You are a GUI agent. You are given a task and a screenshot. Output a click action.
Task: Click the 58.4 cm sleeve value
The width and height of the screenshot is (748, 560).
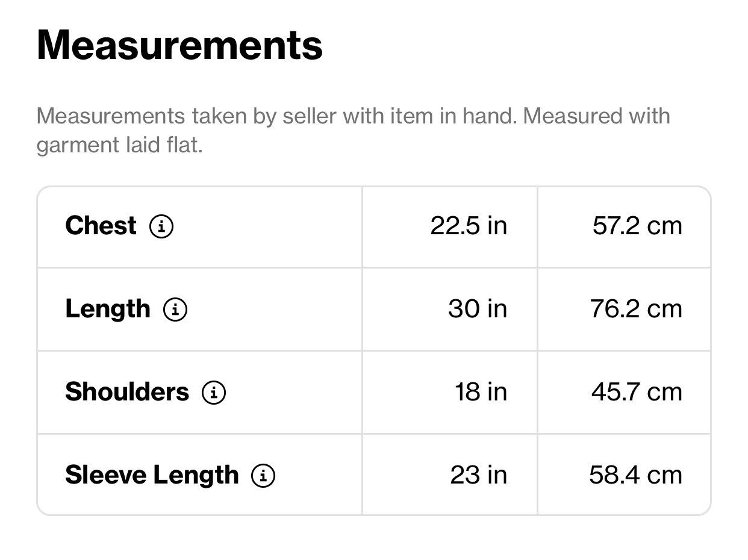(x=635, y=475)
